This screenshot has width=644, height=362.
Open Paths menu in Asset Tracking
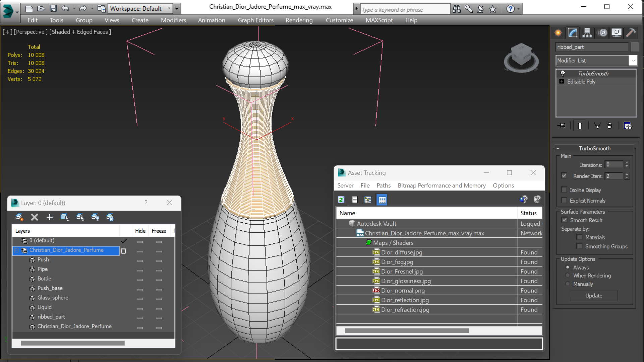pyautogui.click(x=383, y=186)
